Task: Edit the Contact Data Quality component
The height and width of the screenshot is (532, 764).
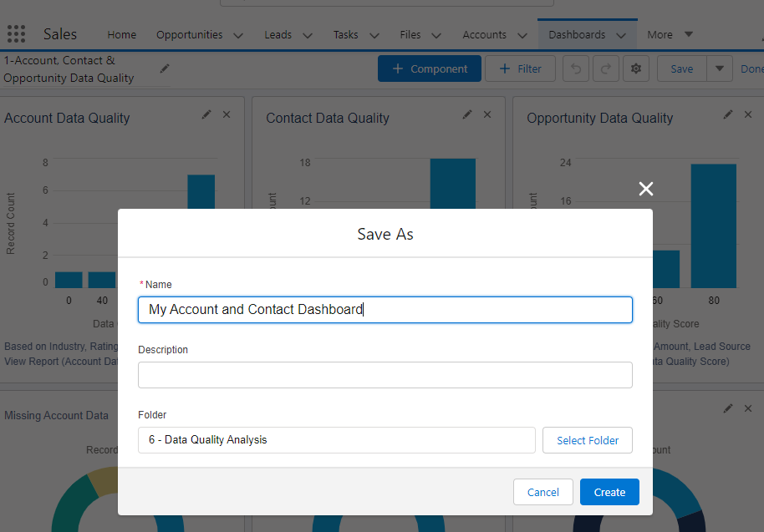Action: pos(467,114)
